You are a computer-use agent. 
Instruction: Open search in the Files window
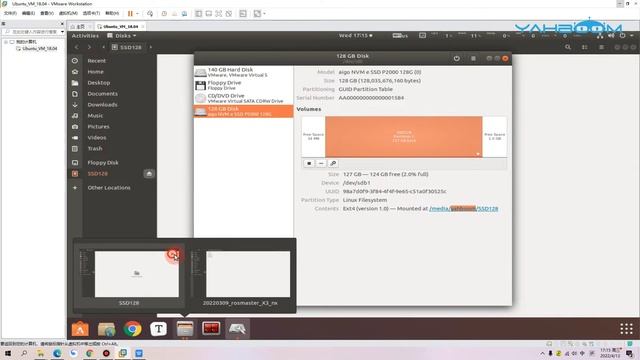(x=568, y=47)
